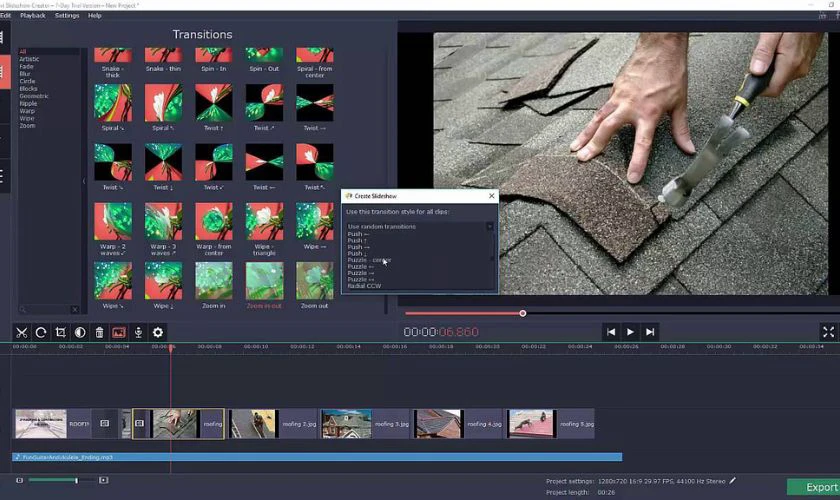Select the first title clip on timeline
The height and width of the screenshot is (500, 840).
coord(52,424)
